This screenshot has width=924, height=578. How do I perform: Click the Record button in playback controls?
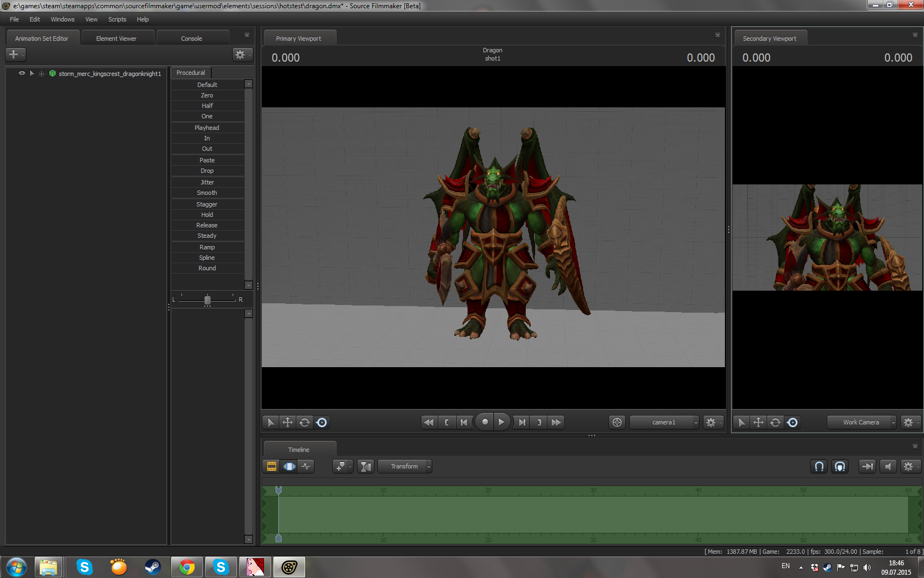point(485,422)
